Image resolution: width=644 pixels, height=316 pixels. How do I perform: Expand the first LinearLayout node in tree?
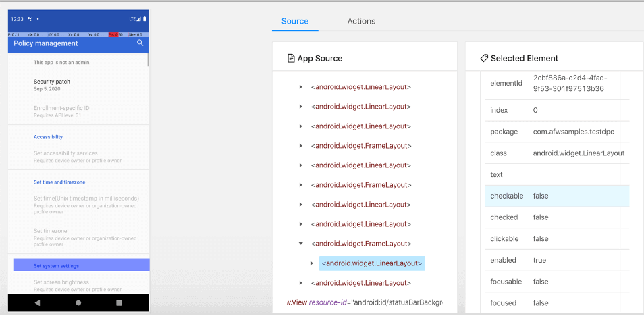coord(300,87)
